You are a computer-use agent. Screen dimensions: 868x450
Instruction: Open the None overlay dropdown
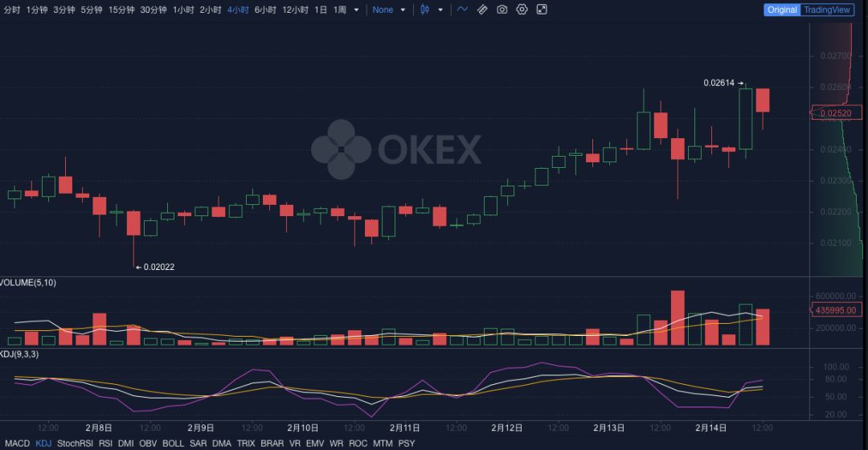(387, 10)
